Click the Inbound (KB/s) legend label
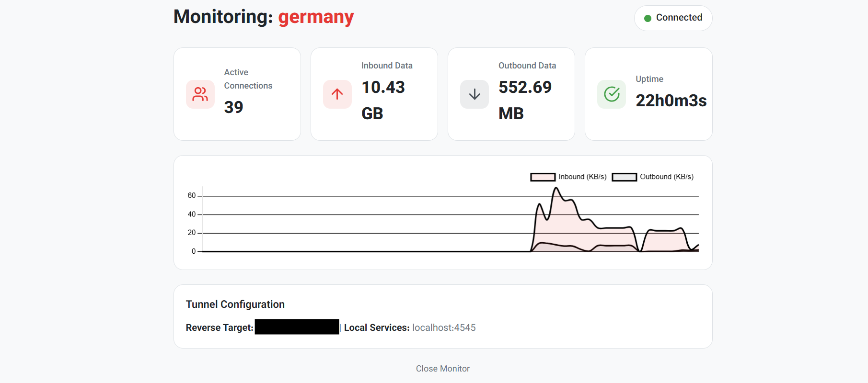This screenshot has height=383, width=868. pos(582,177)
